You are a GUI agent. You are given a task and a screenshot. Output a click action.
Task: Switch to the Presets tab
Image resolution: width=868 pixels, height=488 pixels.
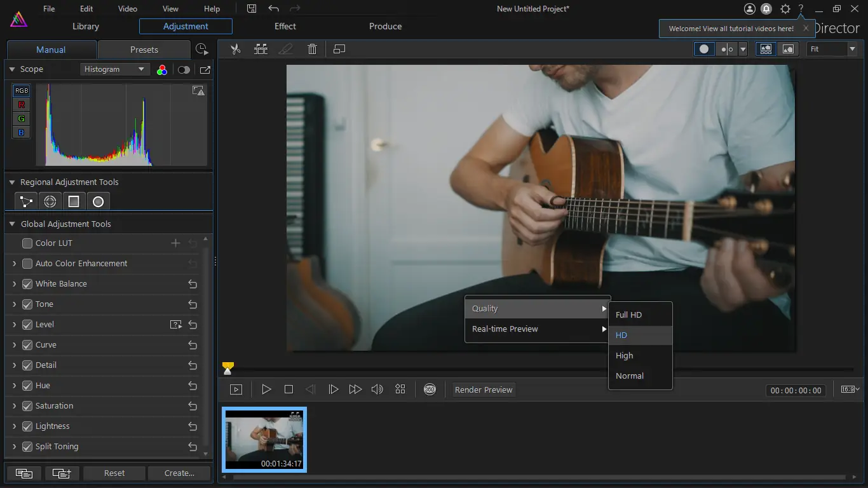click(x=144, y=50)
